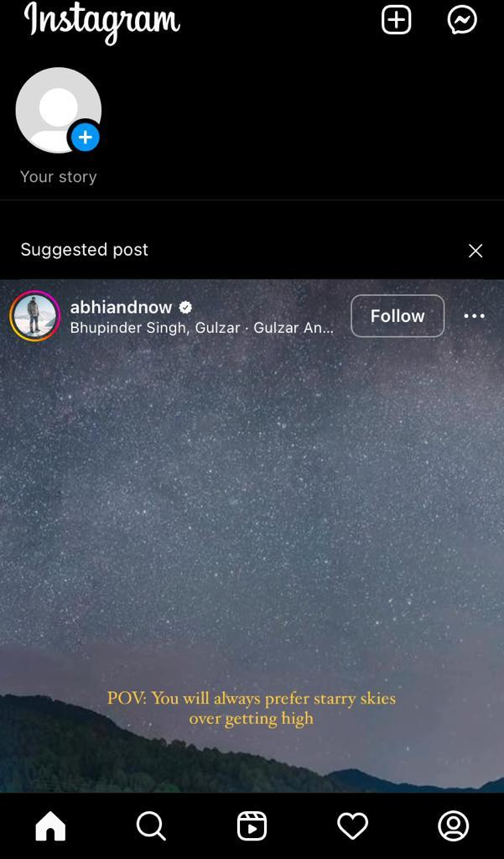
Task: Dismiss the Suggested post section
Action: pos(475,251)
